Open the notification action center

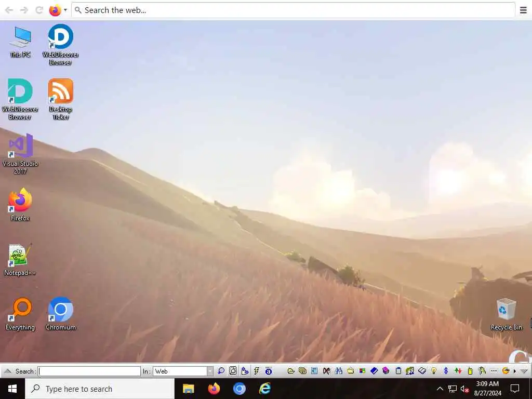[515, 389]
